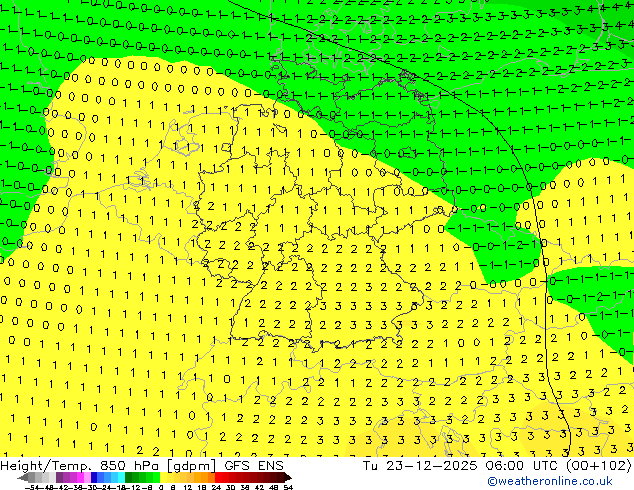Open the weatheronline.co.uk copyright link
This screenshot has width=634, height=490.
(x=550, y=481)
